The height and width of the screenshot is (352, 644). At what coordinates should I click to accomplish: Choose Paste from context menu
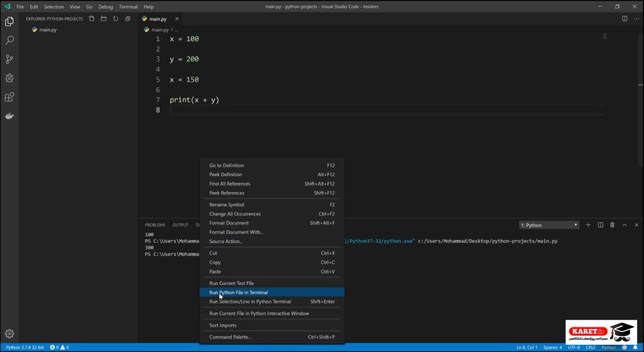point(272,271)
